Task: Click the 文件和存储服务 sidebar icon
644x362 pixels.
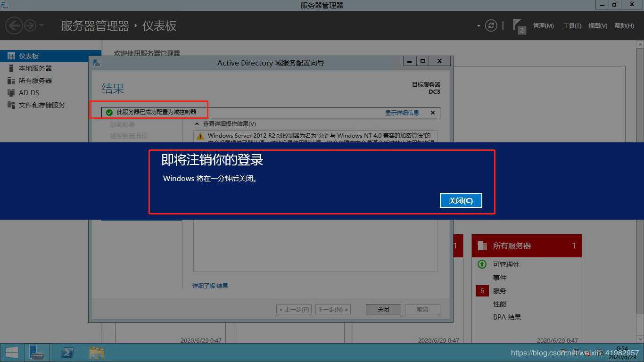Action: [x=11, y=105]
